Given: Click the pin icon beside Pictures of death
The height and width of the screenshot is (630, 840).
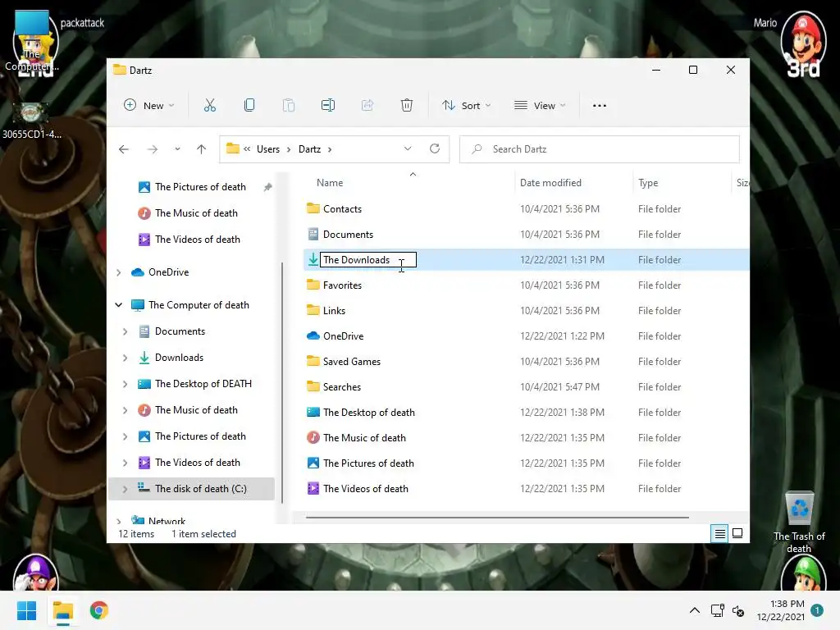Looking at the screenshot, I should point(268,187).
